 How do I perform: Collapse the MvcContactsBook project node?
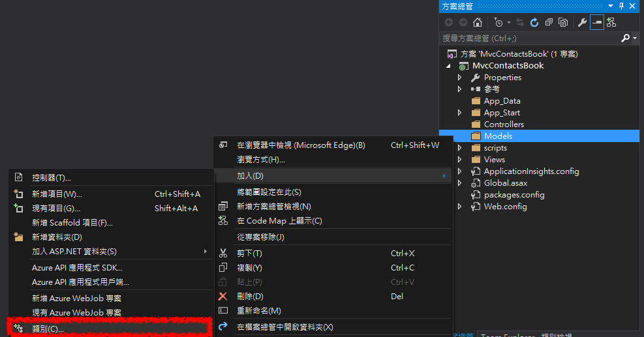pos(449,66)
